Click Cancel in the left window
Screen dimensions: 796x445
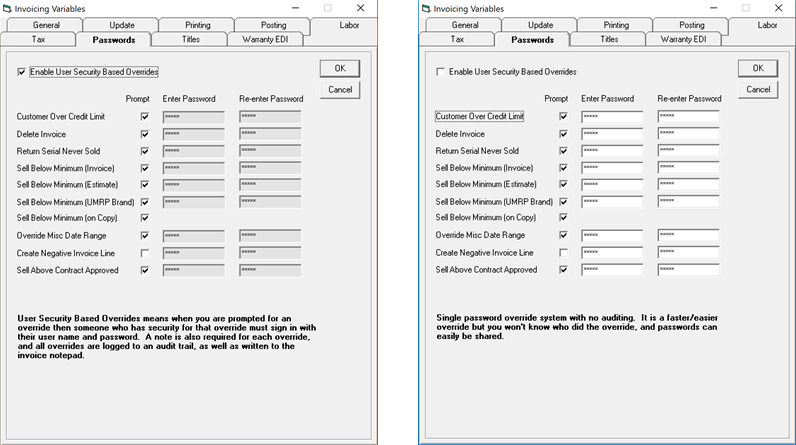340,90
